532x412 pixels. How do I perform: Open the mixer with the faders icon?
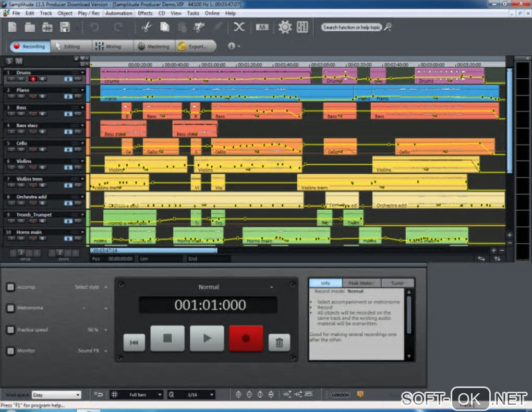coord(303,27)
